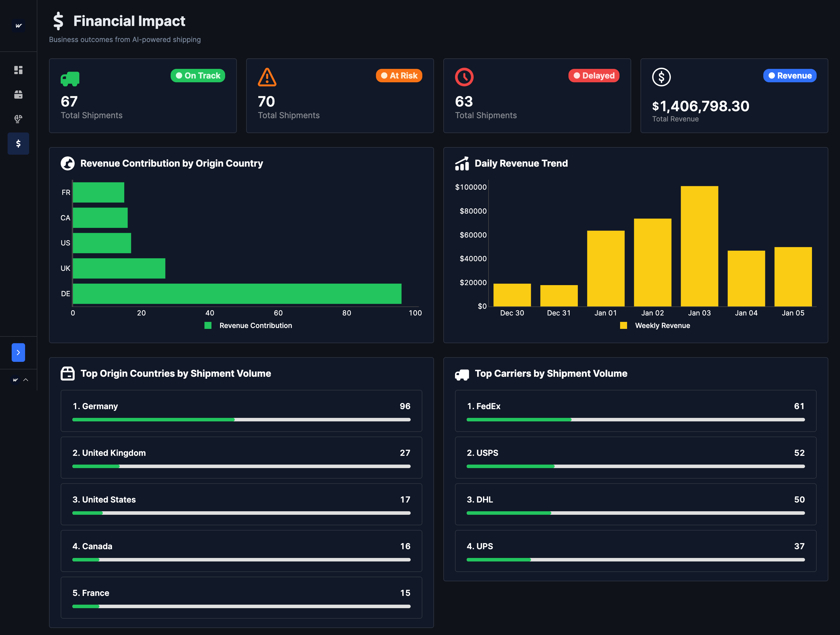Click the Jan 03 revenue bar
Viewport: 840px width, 635px height.
[x=699, y=246]
